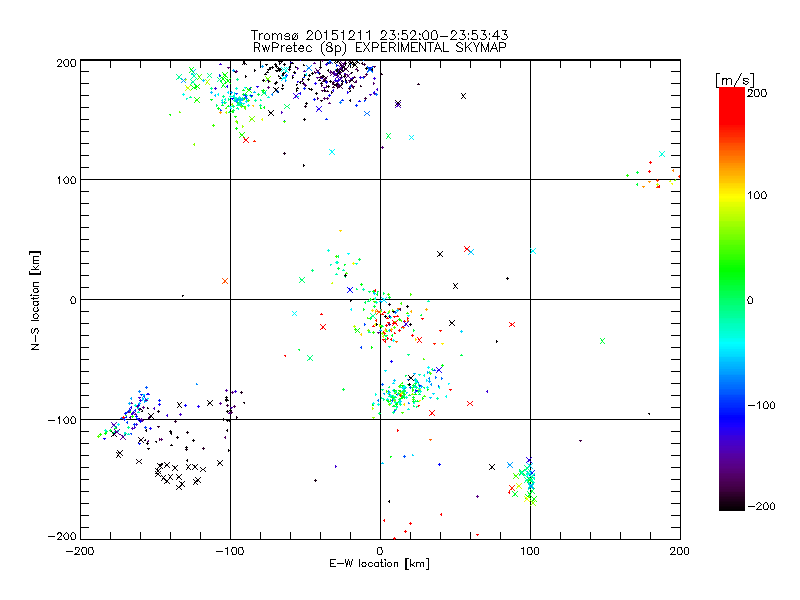This screenshot has width=800, height=600.
Task: Select the 'E-W location [km]' horizontal axis label
Action: click(x=379, y=563)
